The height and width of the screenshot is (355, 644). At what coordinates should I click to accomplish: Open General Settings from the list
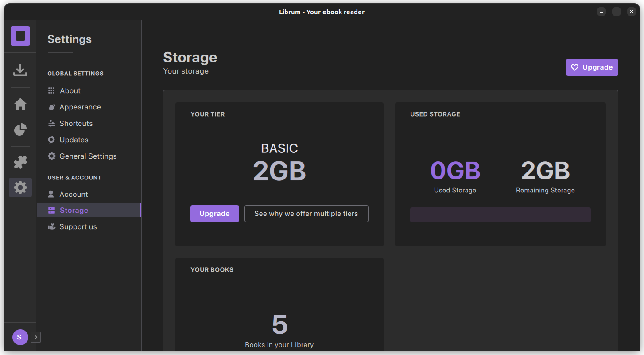[x=88, y=156]
